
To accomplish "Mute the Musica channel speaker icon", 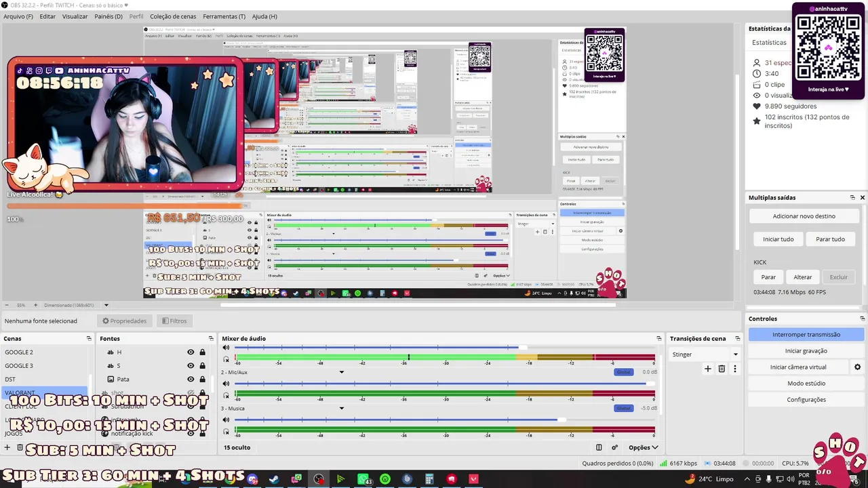I will tap(226, 420).
